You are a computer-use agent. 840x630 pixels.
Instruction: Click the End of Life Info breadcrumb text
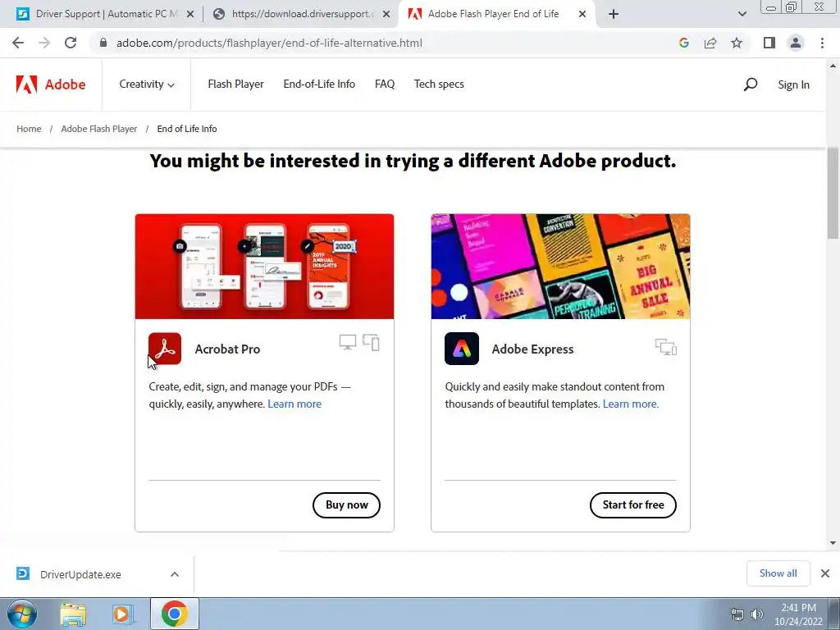tap(187, 129)
